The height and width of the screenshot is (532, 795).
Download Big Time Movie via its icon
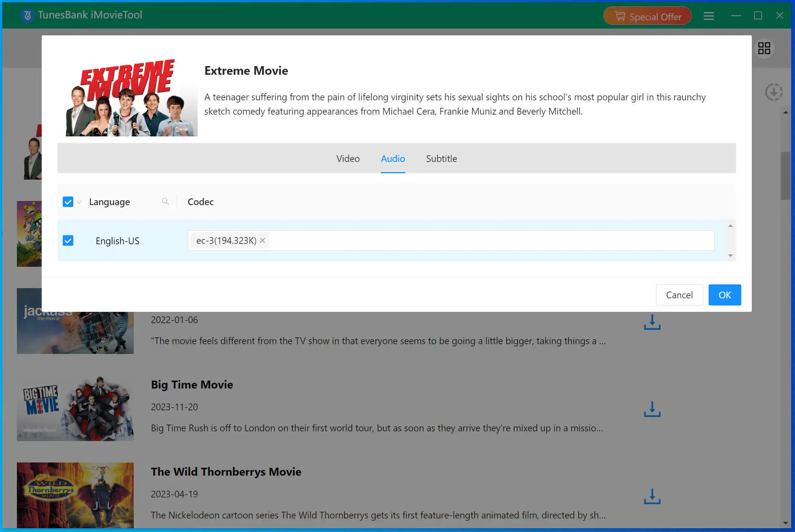click(x=652, y=409)
